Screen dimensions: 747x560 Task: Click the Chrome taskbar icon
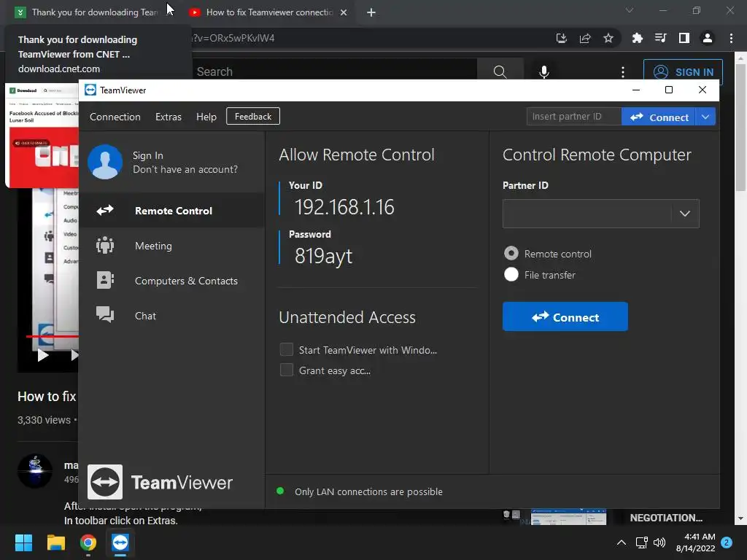click(88, 542)
